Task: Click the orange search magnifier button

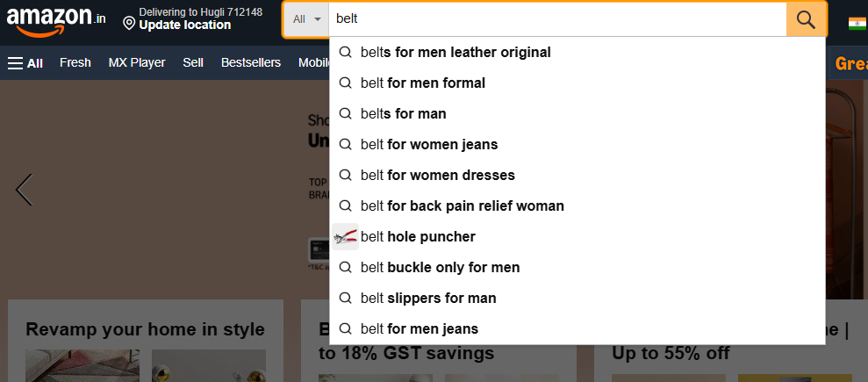Action: [806, 18]
